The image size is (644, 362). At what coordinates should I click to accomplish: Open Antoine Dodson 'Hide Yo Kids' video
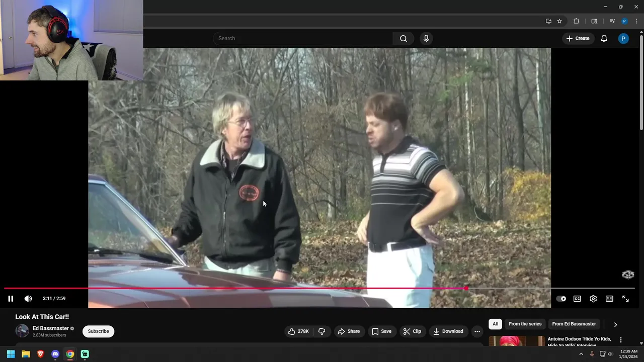click(579, 342)
